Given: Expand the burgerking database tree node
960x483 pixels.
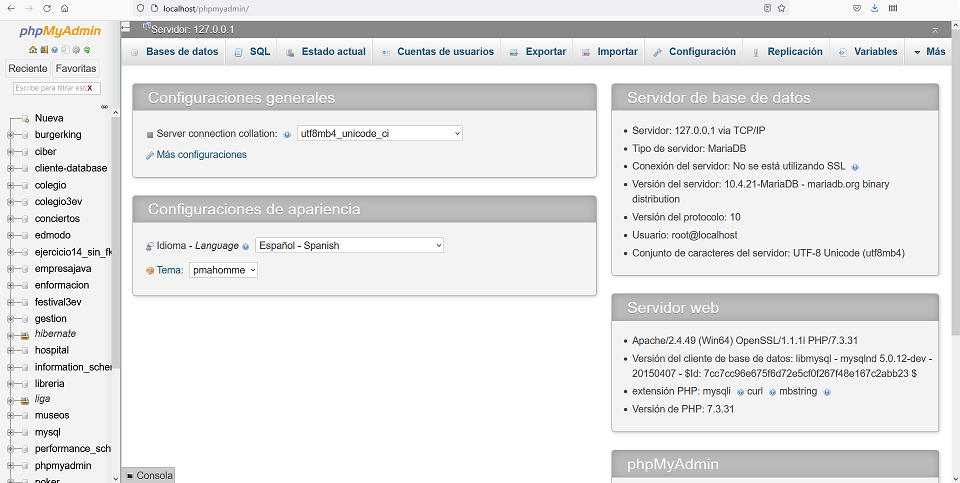Looking at the screenshot, I should click(10, 135).
